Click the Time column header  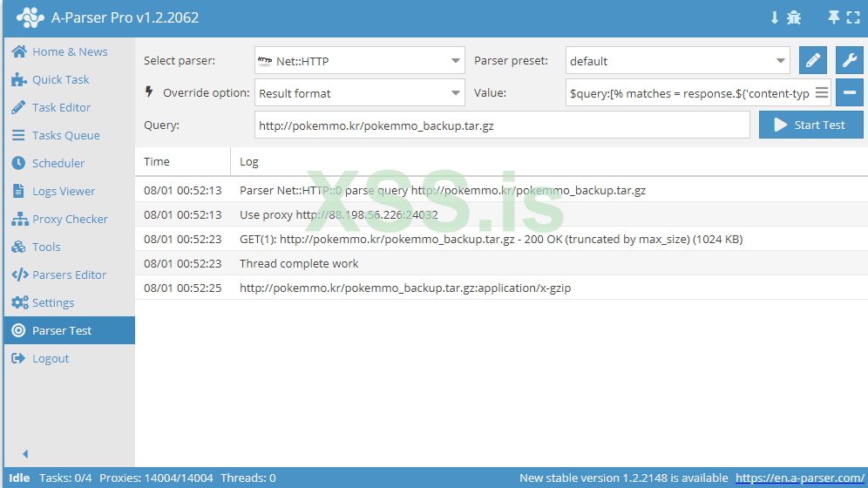click(x=183, y=161)
